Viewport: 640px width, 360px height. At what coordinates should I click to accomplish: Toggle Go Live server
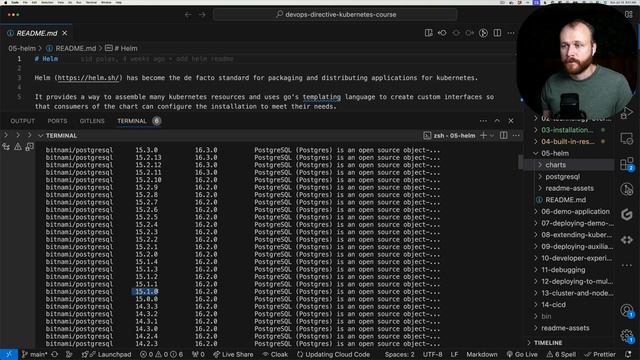click(522, 354)
